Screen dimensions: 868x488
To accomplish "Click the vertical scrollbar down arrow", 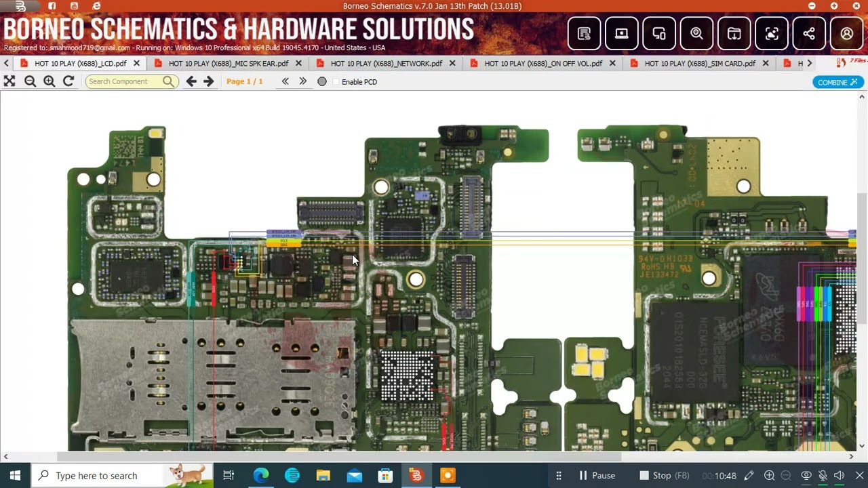I will click(x=862, y=447).
